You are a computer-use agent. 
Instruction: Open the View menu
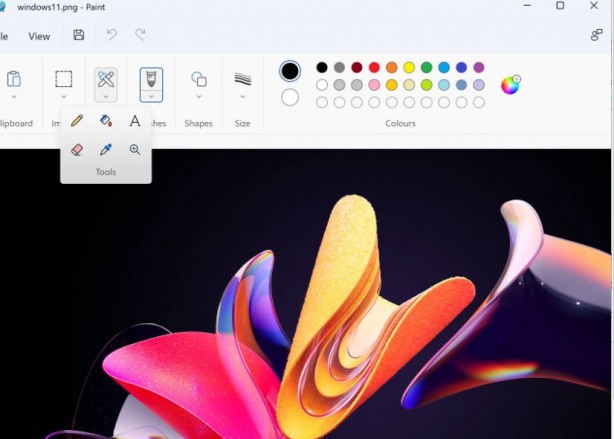click(x=39, y=36)
